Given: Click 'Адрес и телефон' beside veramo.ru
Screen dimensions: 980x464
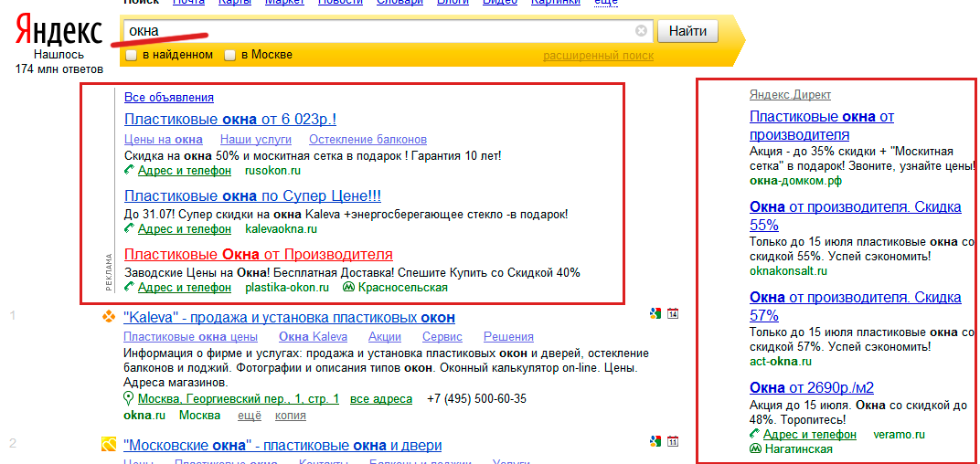Looking at the screenshot, I should tap(809, 435).
